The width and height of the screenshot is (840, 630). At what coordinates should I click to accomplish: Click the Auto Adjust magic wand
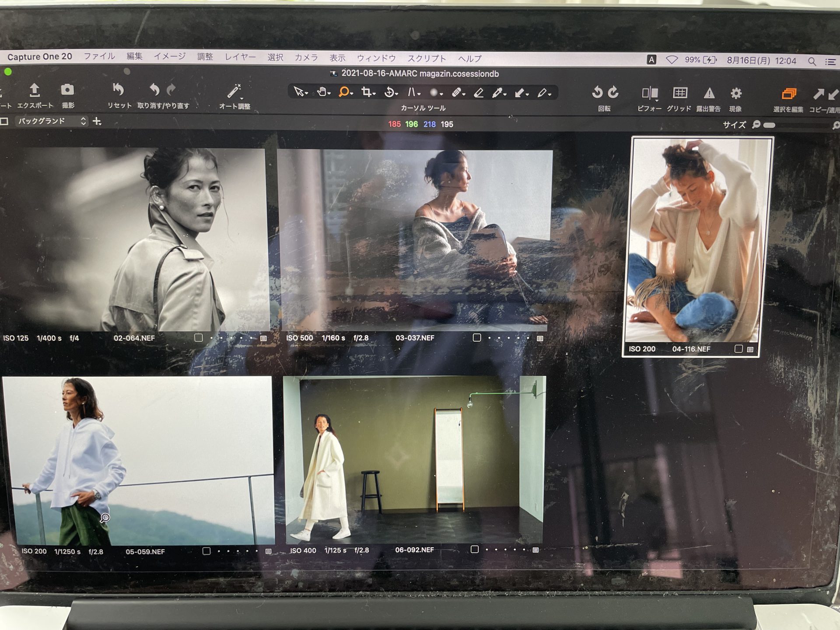tap(234, 91)
